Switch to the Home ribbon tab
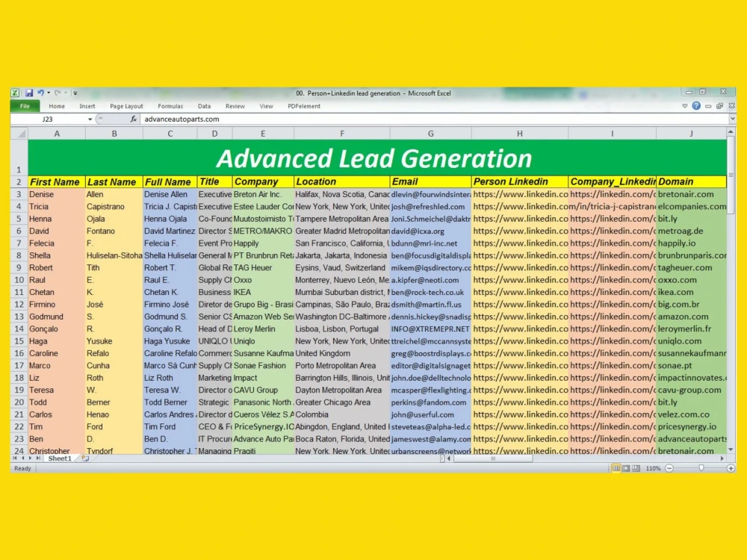Image resolution: width=747 pixels, height=560 pixels. [x=57, y=106]
